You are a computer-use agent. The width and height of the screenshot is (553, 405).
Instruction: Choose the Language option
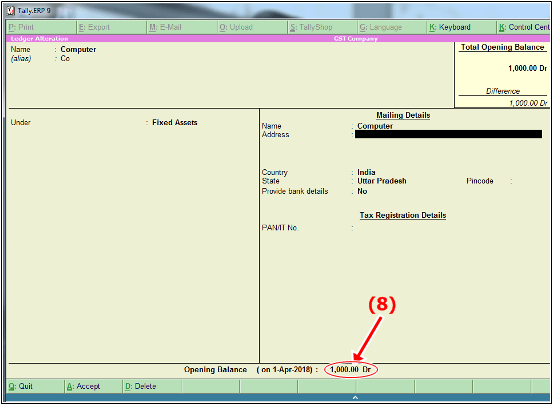pos(392,27)
